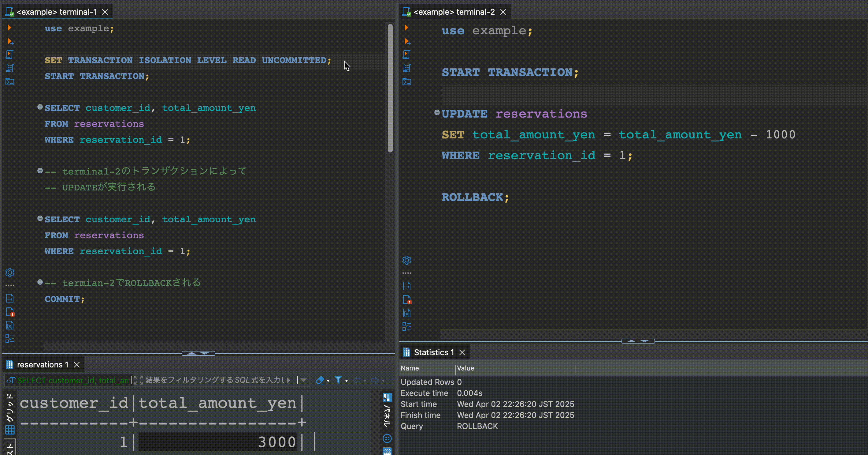Collapse the UPDATE reservations code block
Screen dimensions: 868x455
point(437,113)
